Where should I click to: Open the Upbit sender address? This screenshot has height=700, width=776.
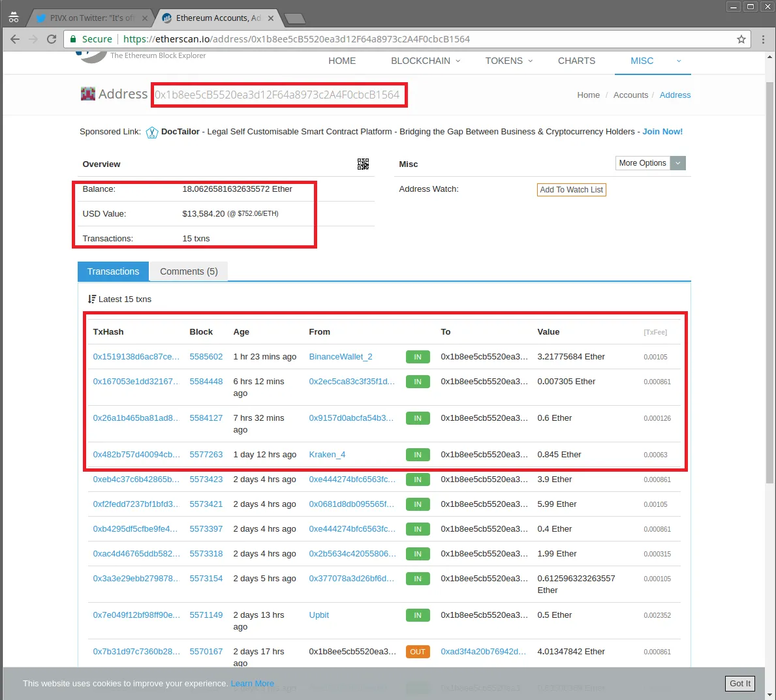click(318, 615)
